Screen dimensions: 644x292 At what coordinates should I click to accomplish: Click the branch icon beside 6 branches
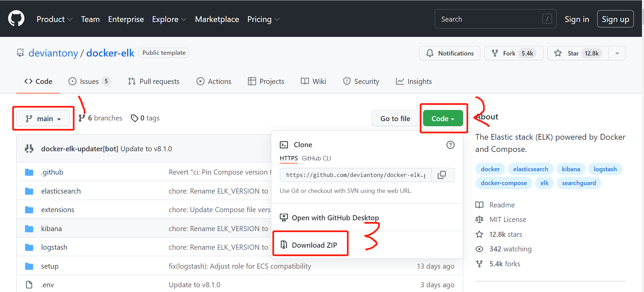82,118
